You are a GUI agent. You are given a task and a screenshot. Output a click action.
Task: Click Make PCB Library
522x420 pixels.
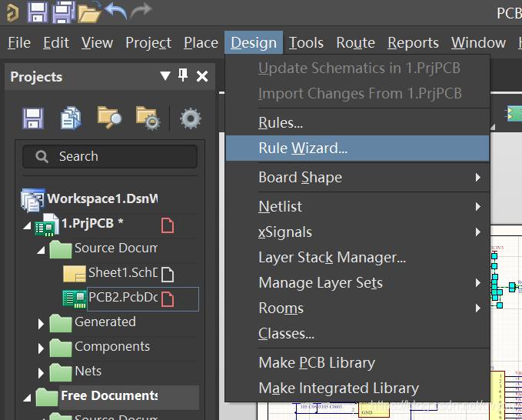pyautogui.click(x=317, y=362)
